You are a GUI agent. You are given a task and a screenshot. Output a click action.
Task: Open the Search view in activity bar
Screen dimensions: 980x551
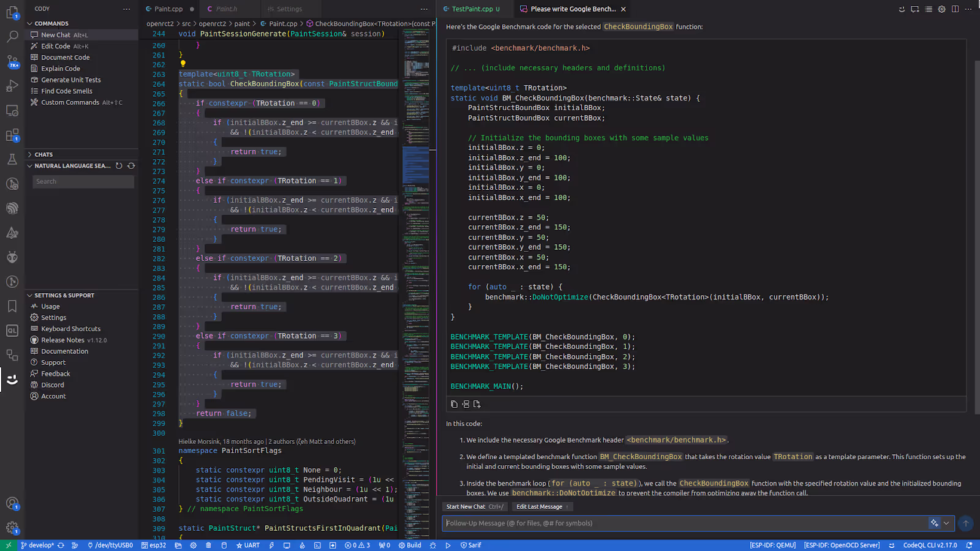(x=12, y=37)
